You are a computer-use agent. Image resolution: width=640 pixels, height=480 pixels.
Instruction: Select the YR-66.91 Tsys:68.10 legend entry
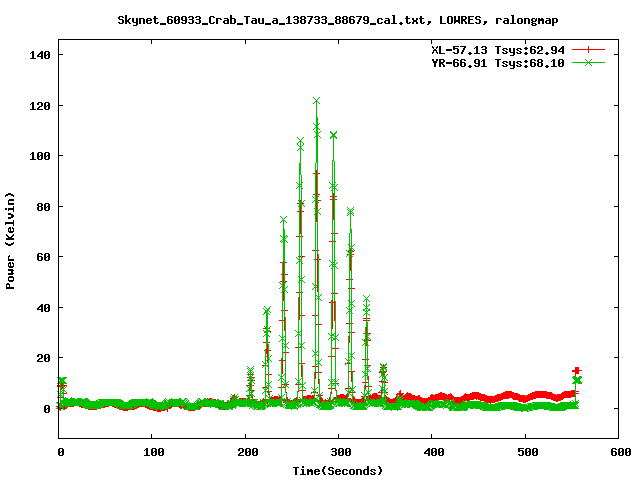[498, 63]
